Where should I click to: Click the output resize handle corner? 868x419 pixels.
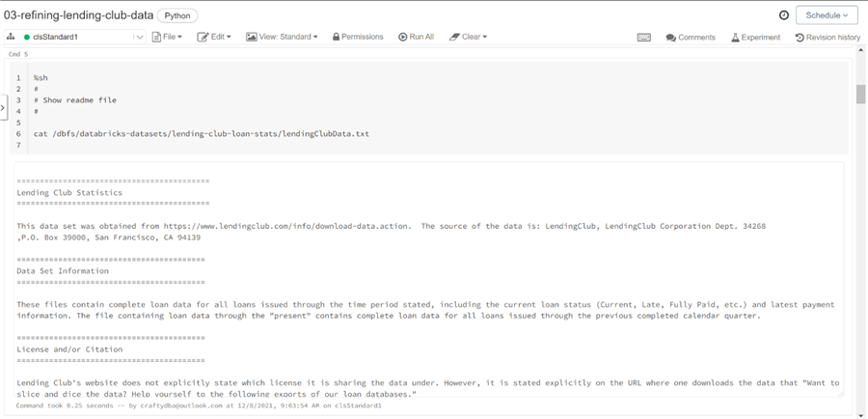pyautogui.click(x=841, y=394)
